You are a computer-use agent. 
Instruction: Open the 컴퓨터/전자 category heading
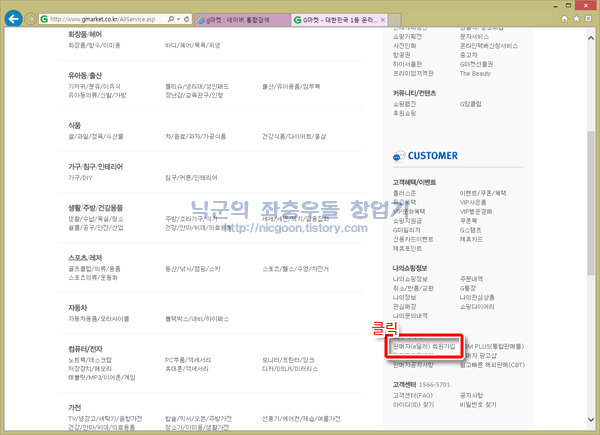[85, 349]
